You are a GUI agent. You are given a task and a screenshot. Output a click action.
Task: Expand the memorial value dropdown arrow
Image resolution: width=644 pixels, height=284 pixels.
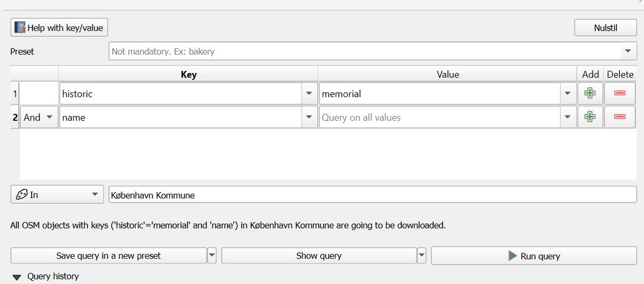(x=568, y=93)
